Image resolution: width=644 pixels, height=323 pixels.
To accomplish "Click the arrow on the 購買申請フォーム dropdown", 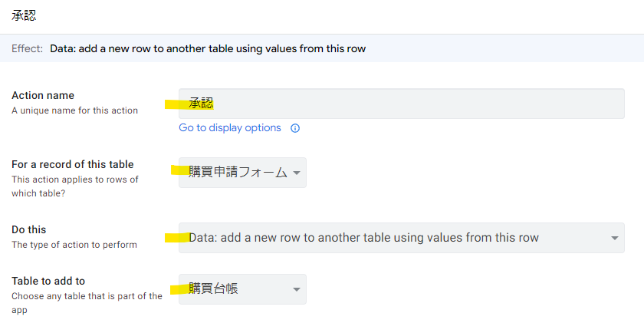I will point(297,173).
